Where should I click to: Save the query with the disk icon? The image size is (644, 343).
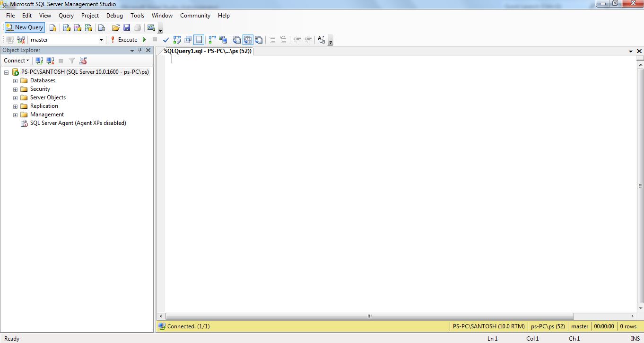coord(127,27)
